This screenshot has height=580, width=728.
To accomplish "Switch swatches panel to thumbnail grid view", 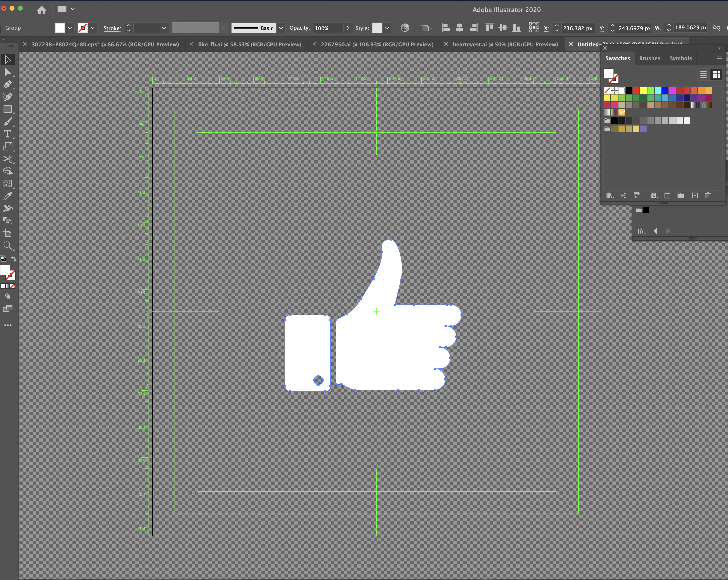I will point(716,75).
